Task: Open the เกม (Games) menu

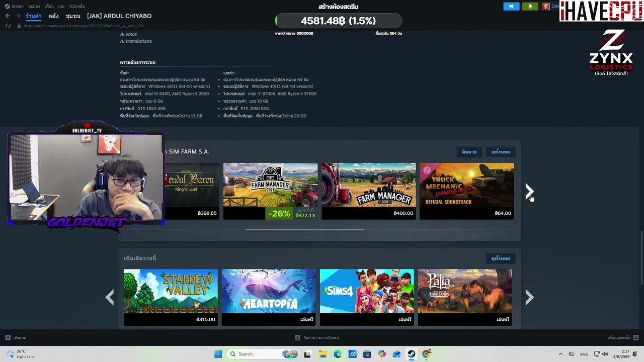Action: tap(61, 6)
